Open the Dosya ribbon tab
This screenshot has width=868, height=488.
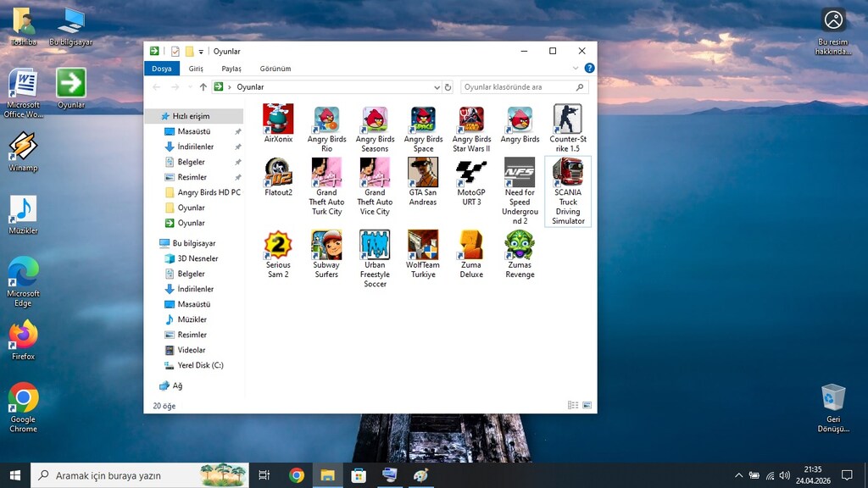(x=162, y=69)
